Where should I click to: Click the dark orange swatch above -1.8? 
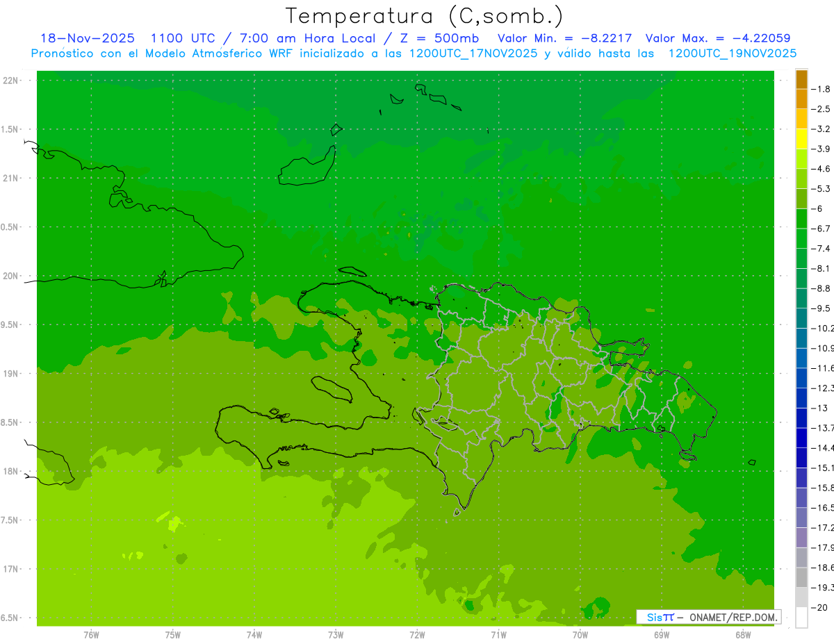coord(801,79)
